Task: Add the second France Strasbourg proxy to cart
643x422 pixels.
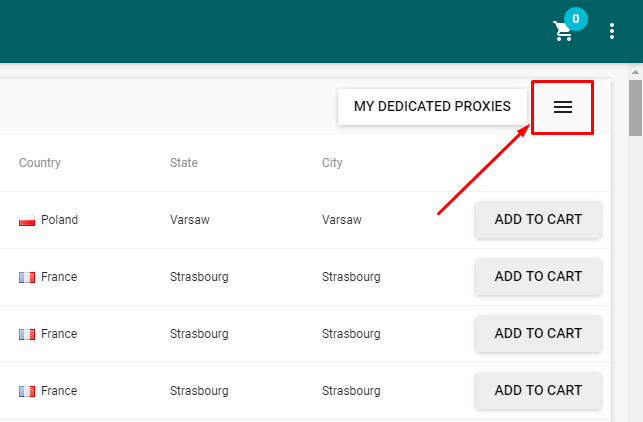Action: pyautogui.click(x=538, y=333)
